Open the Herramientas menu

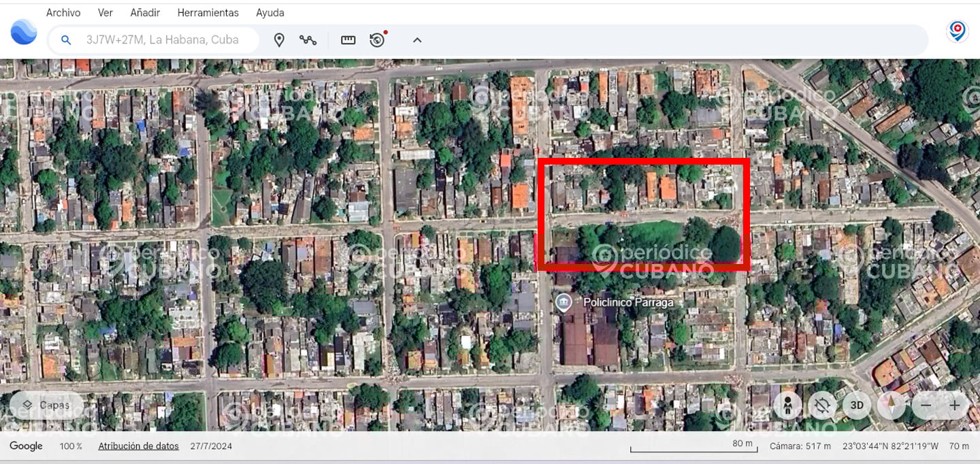point(208,13)
